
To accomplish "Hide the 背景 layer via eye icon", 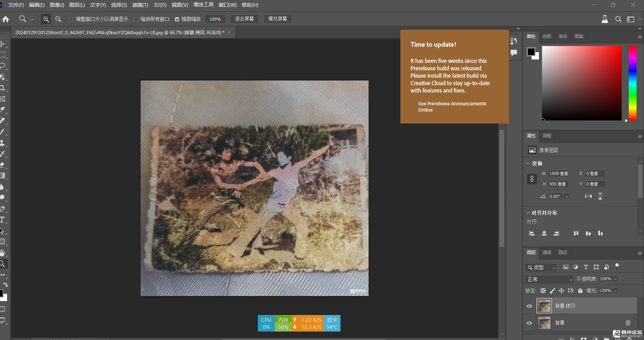I will (529, 323).
